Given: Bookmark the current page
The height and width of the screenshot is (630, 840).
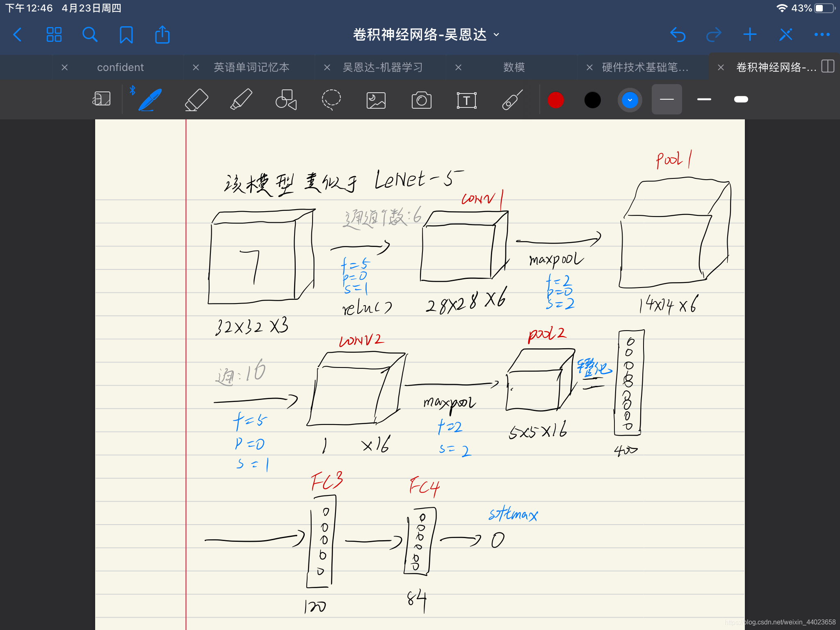Looking at the screenshot, I should pyautogui.click(x=126, y=34).
